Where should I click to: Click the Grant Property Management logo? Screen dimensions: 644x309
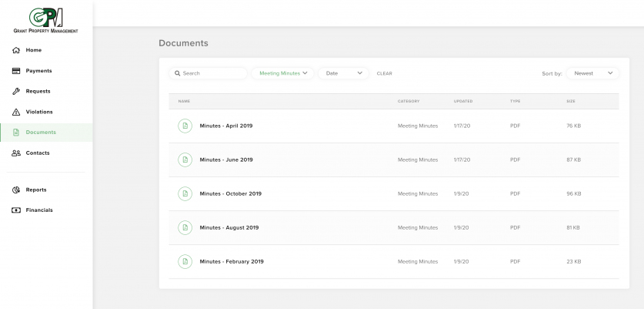(x=45, y=20)
